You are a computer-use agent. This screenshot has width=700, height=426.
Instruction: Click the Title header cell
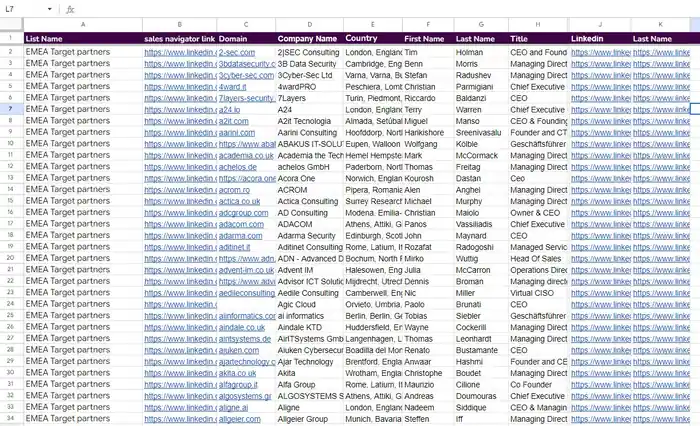538,39
